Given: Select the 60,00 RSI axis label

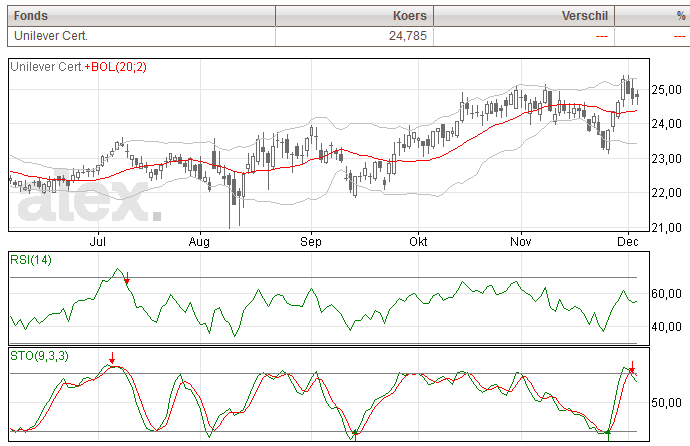Looking at the screenshot, I should pos(666,293).
